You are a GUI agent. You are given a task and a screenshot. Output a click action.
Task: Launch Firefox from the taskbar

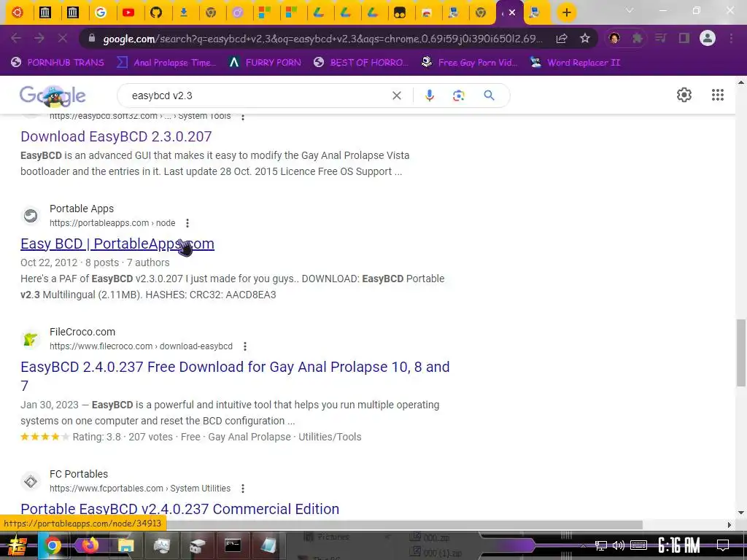pyautogui.click(x=90, y=545)
